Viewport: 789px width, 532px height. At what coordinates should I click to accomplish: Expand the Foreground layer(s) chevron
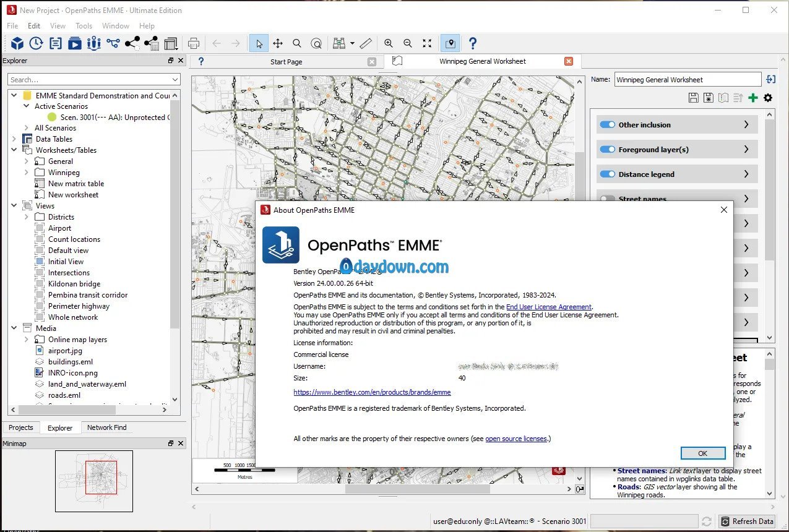(x=746, y=149)
